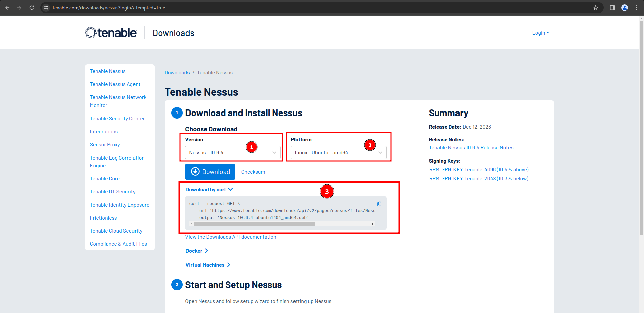Click the curl code horizontal scrollbar
644x313 pixels.
pyautogui.click(x=255, y=224)
